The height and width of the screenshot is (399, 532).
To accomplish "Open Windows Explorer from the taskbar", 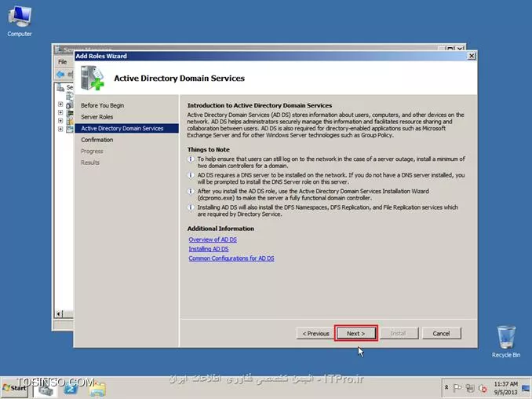I will tap(97, 389).
